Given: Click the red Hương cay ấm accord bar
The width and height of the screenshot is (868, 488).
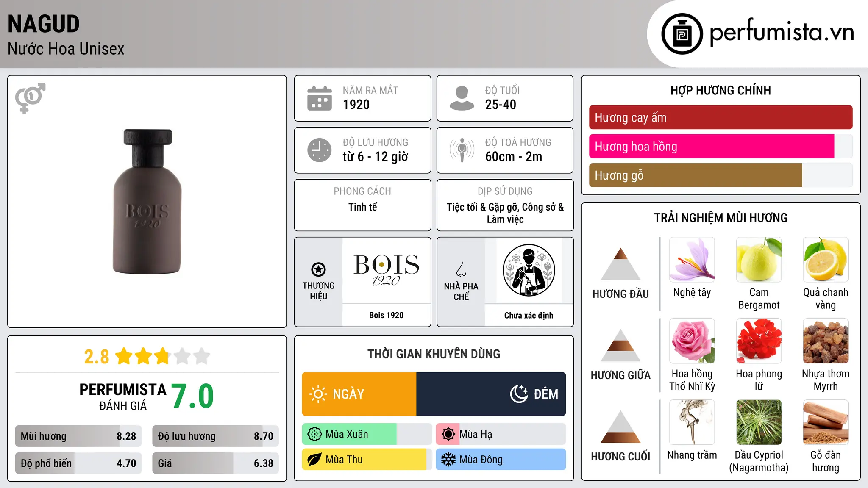Looking at the screenshot, I should tap(721, 117).
